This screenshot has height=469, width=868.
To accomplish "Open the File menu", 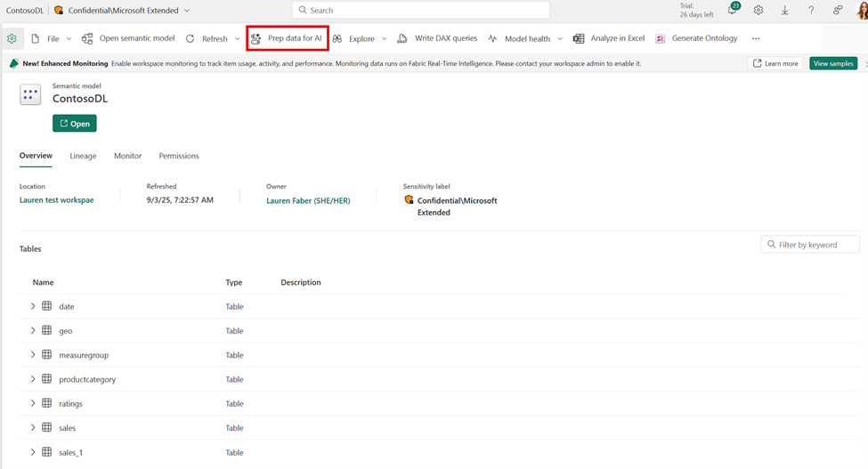I will click(x=52, y=39).
